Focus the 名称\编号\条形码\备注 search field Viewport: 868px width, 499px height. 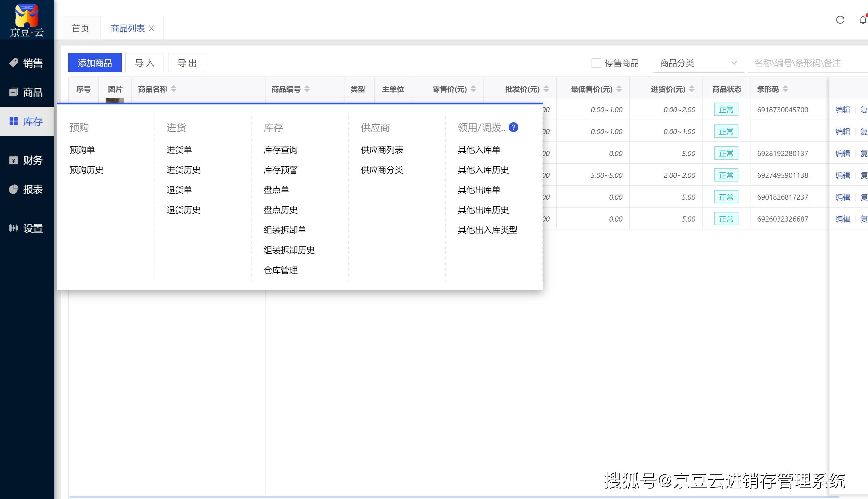click(808, 63)
